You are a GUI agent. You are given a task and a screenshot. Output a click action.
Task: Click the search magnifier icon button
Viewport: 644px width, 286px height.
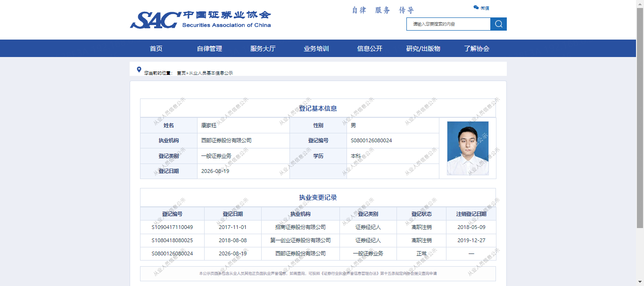pos(498,24)
